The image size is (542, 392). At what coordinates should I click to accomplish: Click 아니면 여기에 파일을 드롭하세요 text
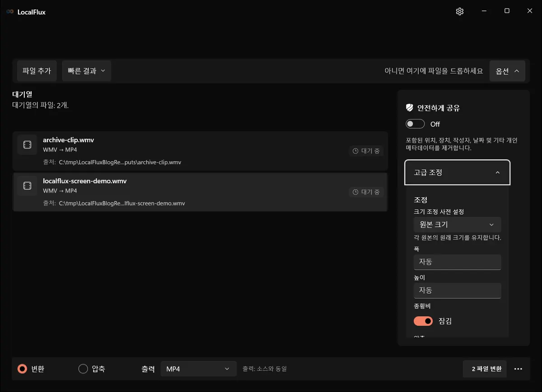(x=434, y=71)
